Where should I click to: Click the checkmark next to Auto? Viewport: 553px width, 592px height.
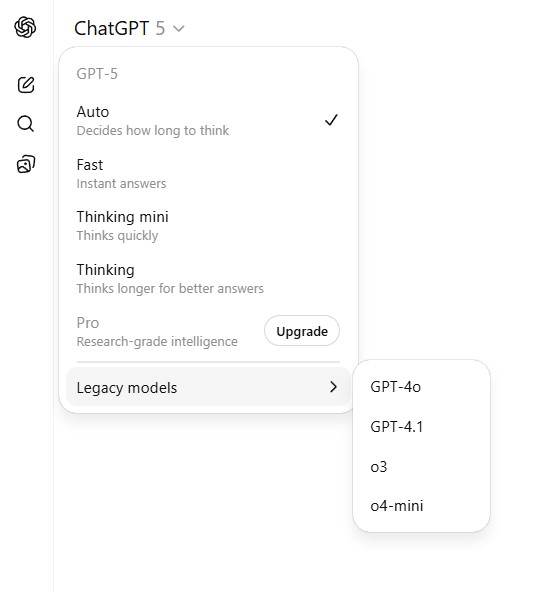tap(331, 120)
